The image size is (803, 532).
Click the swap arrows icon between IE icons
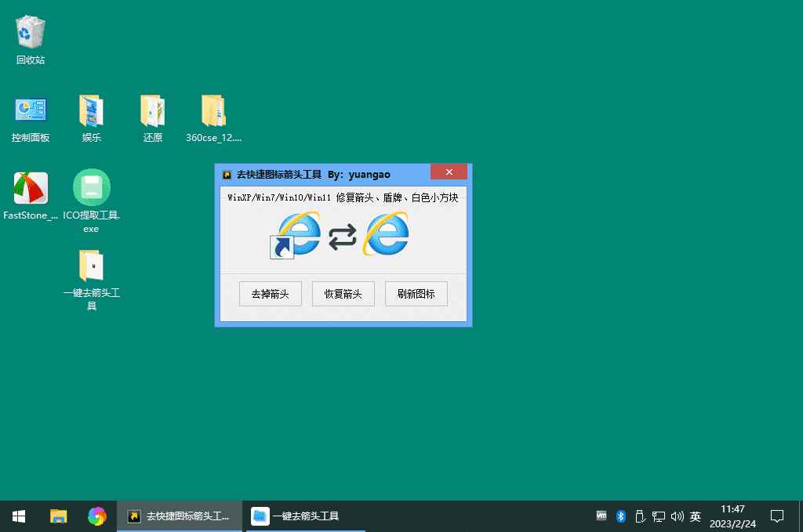[x=342, y=237]
